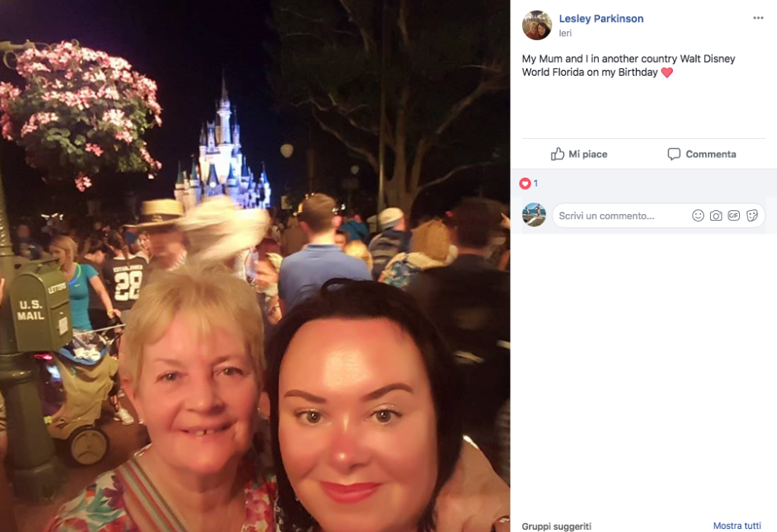The image size is (777, 532).
Task: Click the Lesley Parkinson name link
Action: 601,18
